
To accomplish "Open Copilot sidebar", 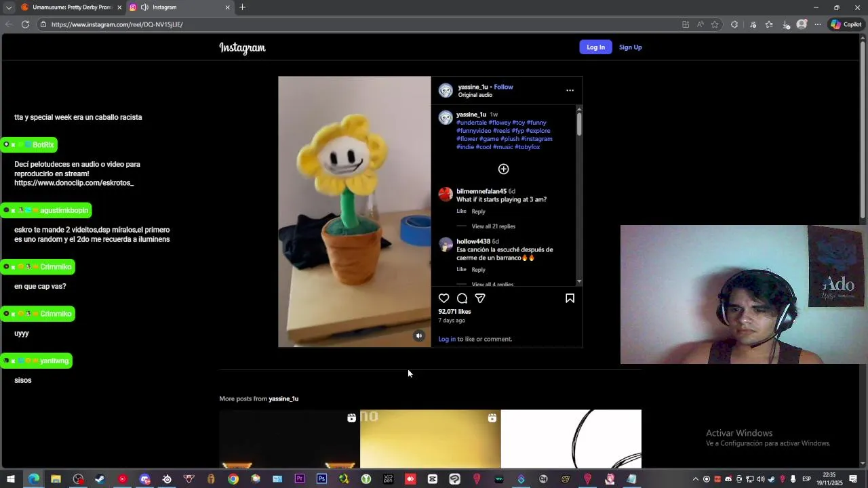I will click(846, 24).
